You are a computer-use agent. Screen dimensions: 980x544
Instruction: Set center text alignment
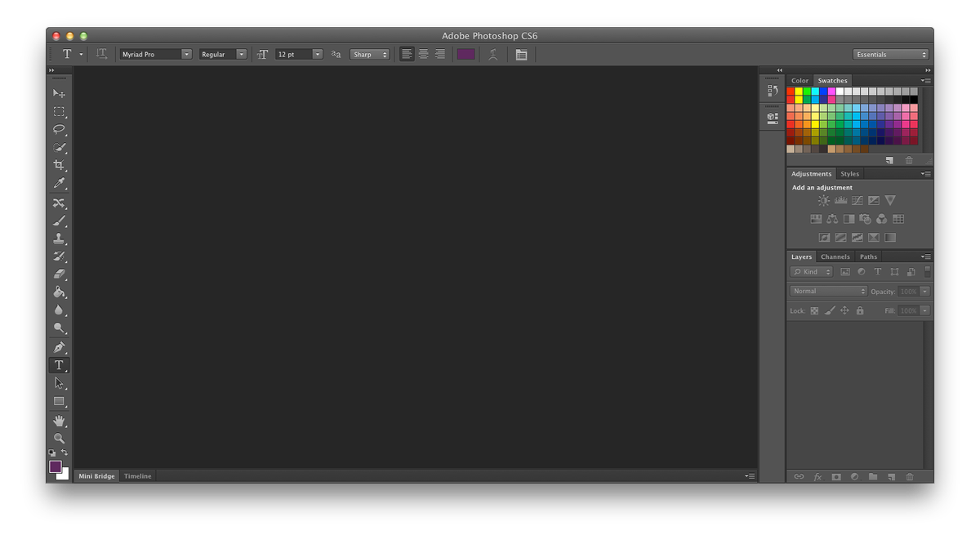(423, 54)
